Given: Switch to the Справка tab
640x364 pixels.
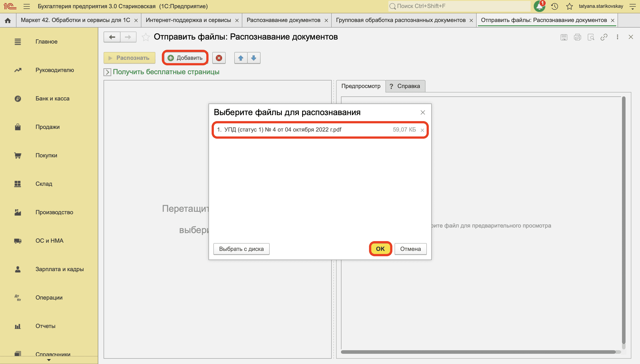Looking at the screenshot, I should (x=405, y=86).
